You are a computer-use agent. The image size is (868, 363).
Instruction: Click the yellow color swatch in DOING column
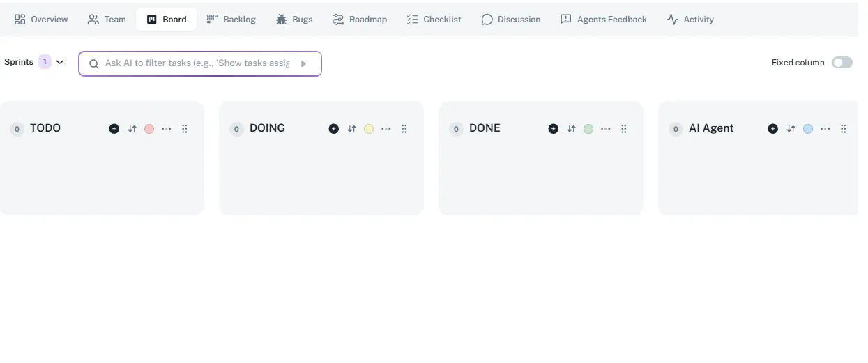[x=369, y=129]
